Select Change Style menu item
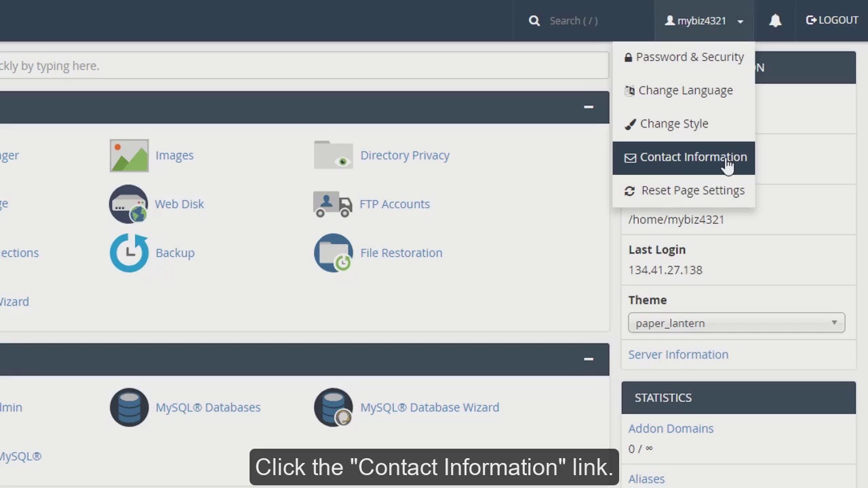 pyautogui.click(x=684, y=123)
